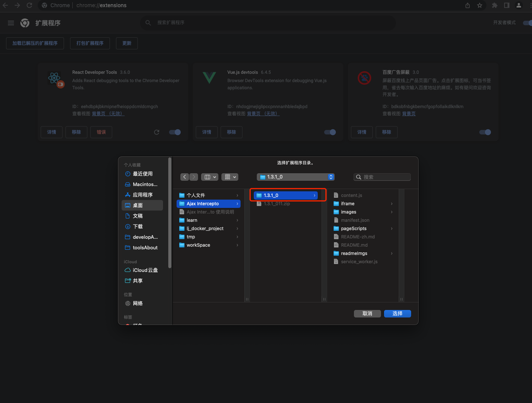Screen dimensions: 532x403
Task: Click the React Developer Tools extension icon
Action: (x=56, y=79)
